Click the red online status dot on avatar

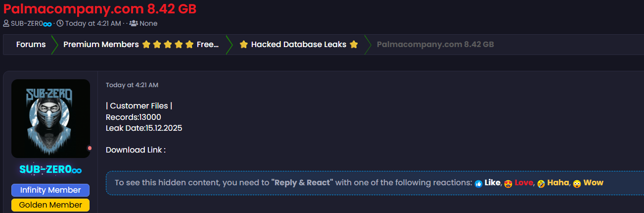(x=90, y=148)
